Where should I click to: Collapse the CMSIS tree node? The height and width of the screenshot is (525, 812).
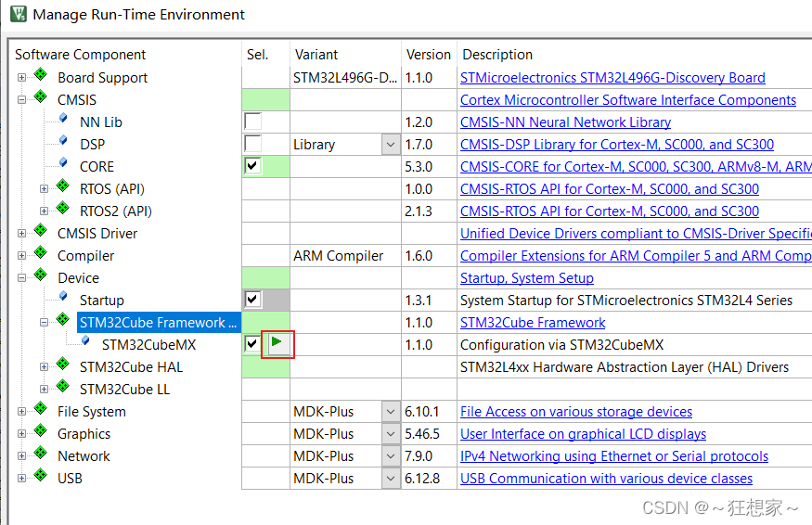[21, 100]
